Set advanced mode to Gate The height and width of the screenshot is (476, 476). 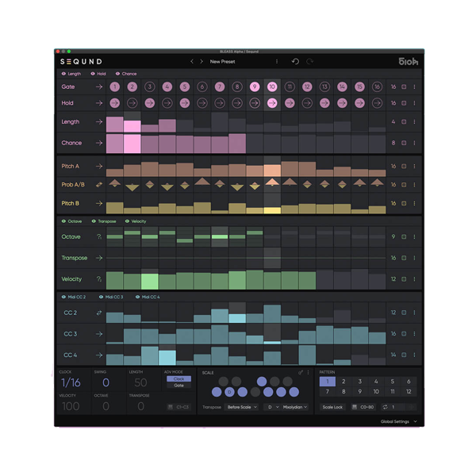coord(178,386)
